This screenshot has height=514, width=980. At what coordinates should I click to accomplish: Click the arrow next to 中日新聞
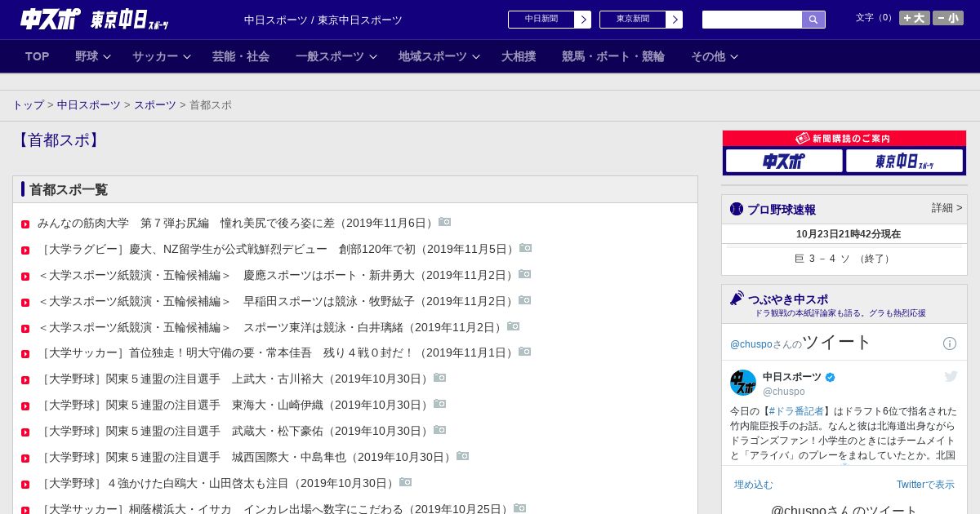click(583, 20)
